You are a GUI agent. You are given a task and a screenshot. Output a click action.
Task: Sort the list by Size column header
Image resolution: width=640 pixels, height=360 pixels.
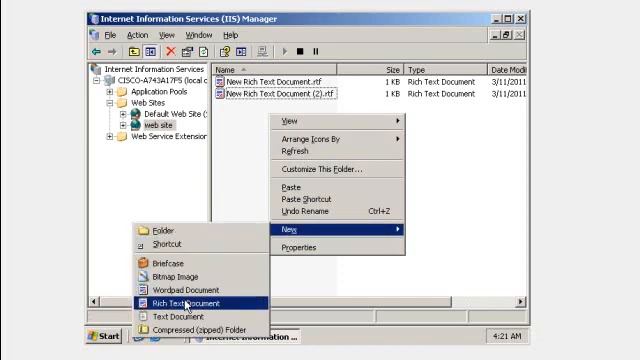pyautogui.click(x=370, y=70)
